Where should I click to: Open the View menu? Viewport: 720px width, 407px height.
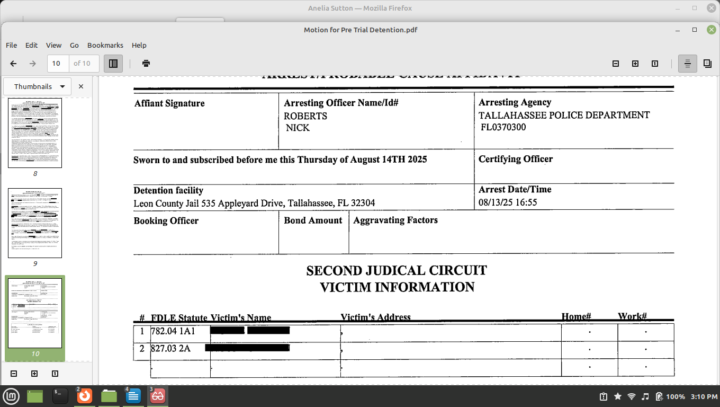click(53, 45)
